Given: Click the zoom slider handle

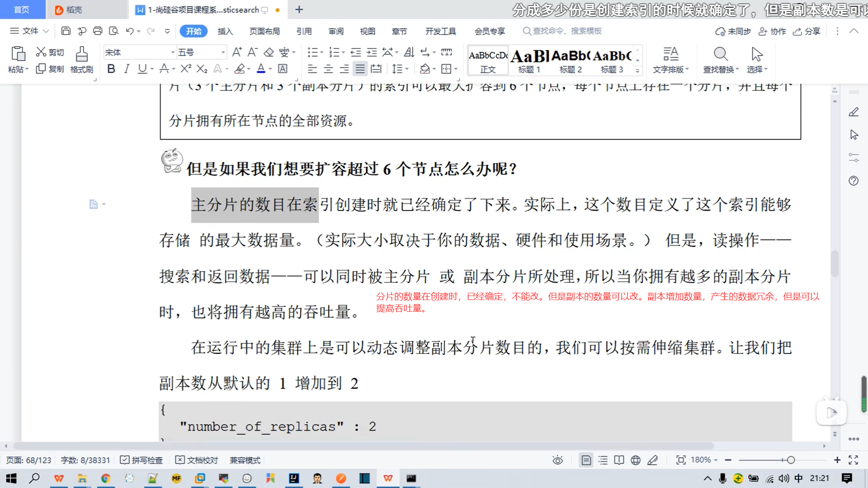Looking at the screenshot, I should (791, 460).
